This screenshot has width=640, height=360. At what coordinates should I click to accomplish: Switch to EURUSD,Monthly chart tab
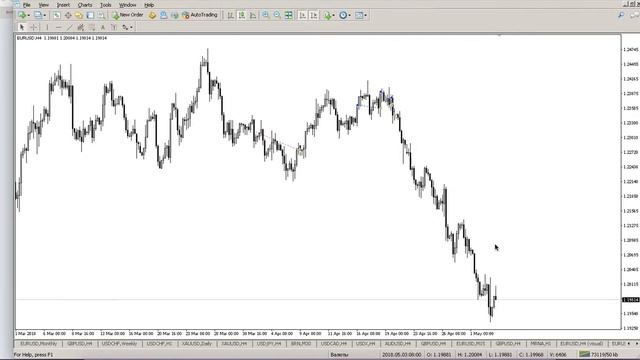tap(39, 344)
